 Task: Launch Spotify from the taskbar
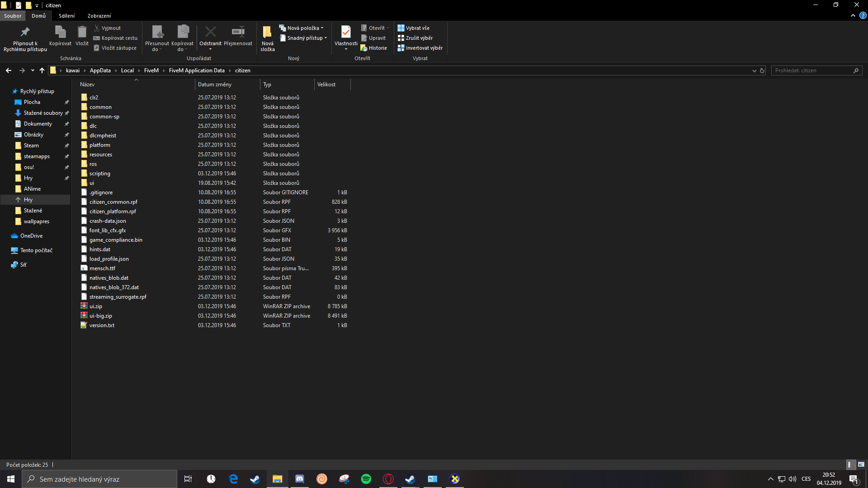pyautogui.click(x=366, y=479)
